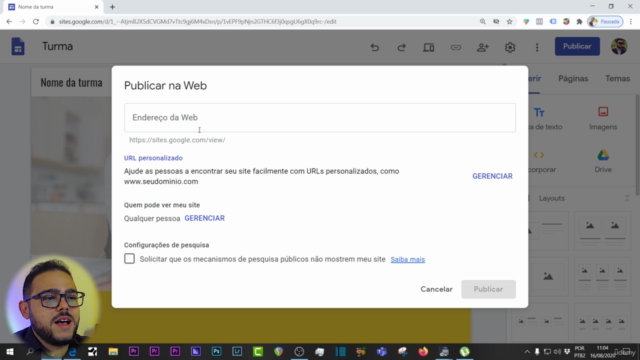Click the Google Sites logo icon

click(18, 47)
